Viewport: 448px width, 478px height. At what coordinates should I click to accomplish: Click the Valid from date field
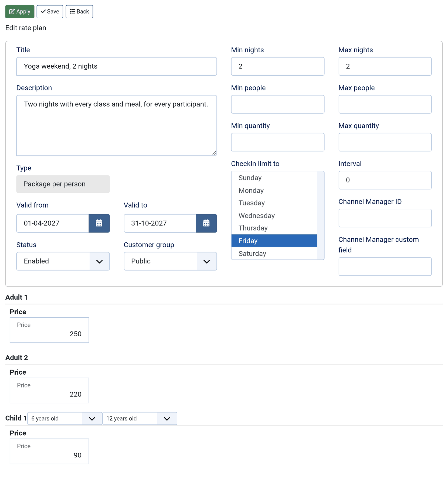[53, 223]
